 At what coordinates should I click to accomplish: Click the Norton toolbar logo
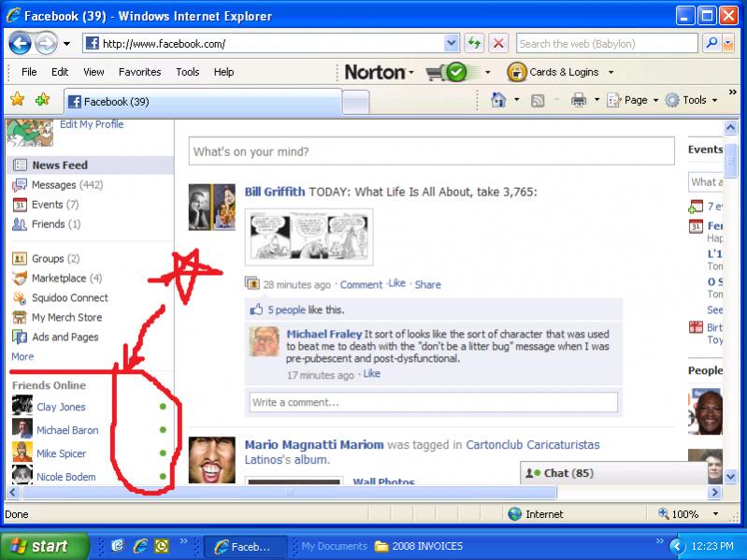[x=375, y=72]
